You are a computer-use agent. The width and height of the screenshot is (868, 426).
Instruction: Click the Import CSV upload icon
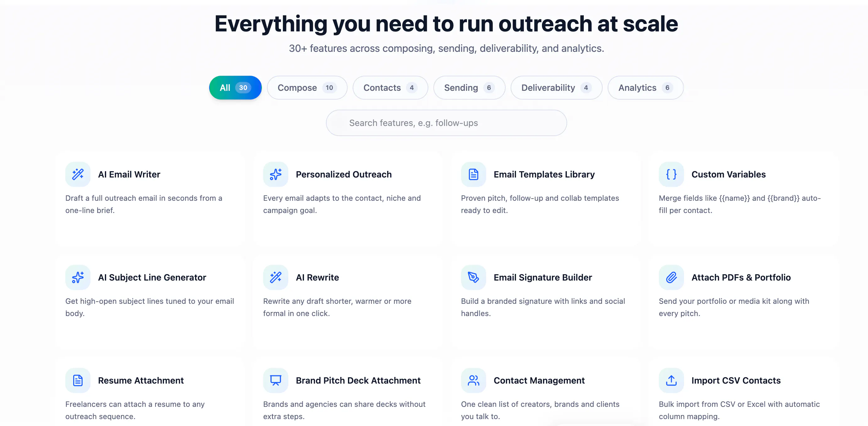[671, 380]
